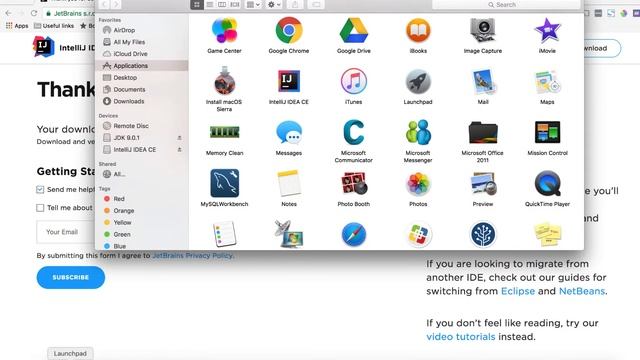Go to Desktop in Finder sidebar
Screen dimensions: 640x360
pyautogui.click(x=125, y=77)
